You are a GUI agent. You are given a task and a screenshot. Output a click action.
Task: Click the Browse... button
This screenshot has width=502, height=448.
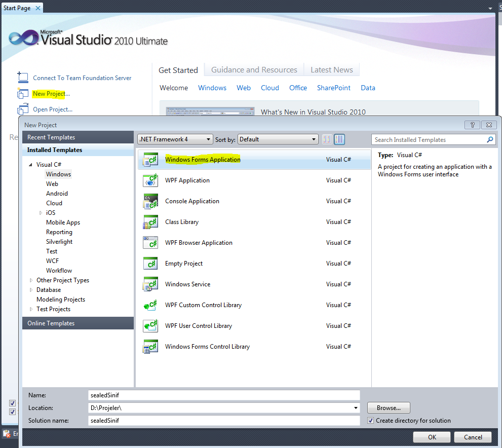click(x=389, y=408)
